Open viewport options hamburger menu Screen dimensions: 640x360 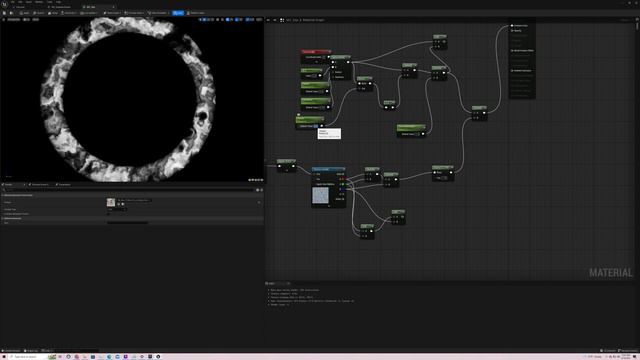coord(4,19)
